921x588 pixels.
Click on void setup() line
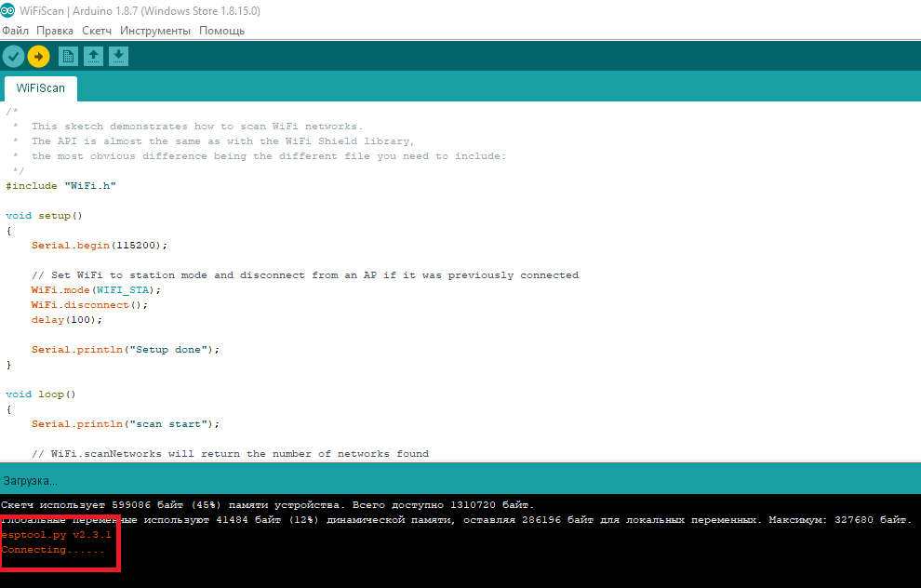44,216
